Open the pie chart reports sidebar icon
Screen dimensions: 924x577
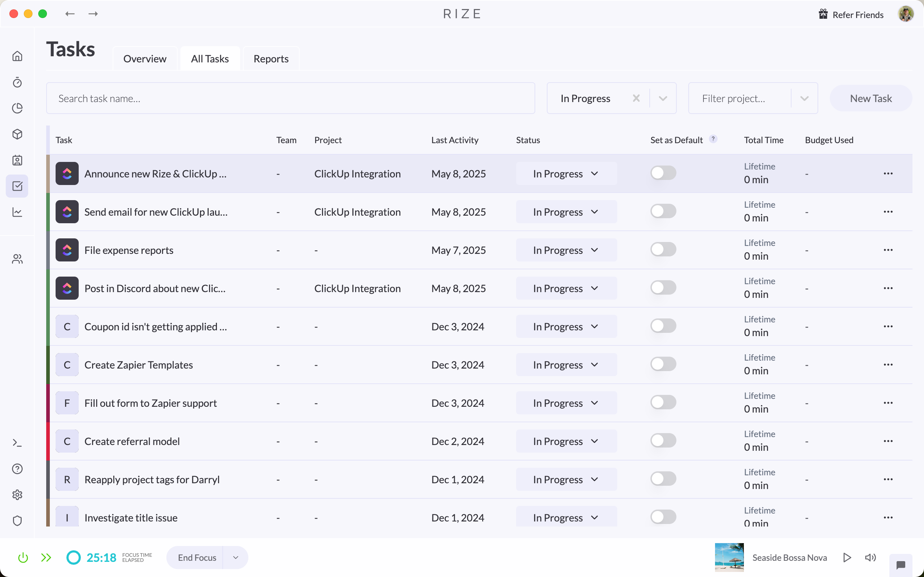17,109
